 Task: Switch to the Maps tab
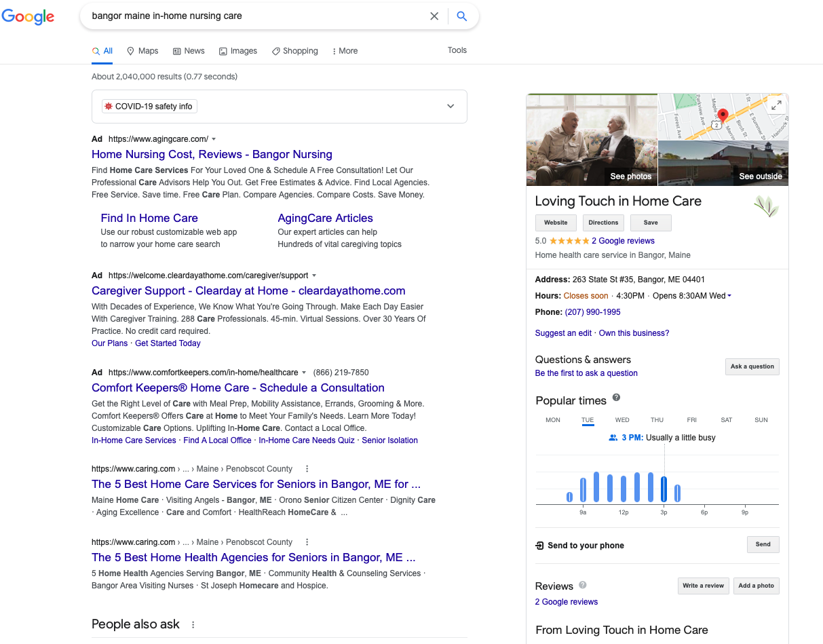[142, 51]
